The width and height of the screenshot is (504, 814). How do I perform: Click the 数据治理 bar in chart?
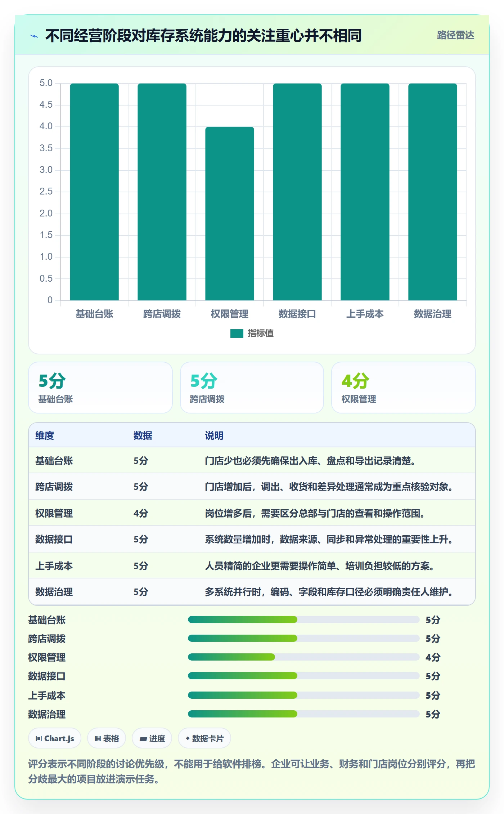(433, 192)
